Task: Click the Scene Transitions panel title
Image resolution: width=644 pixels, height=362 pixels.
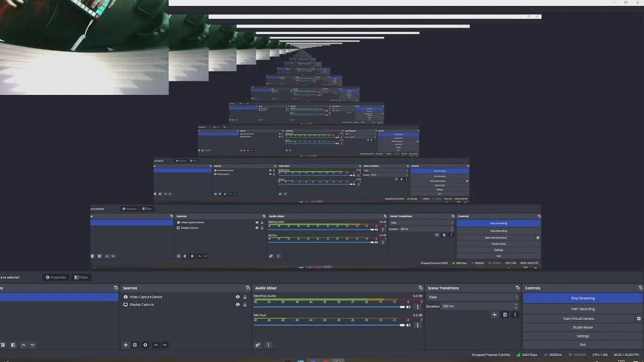Action: [443, 288]
